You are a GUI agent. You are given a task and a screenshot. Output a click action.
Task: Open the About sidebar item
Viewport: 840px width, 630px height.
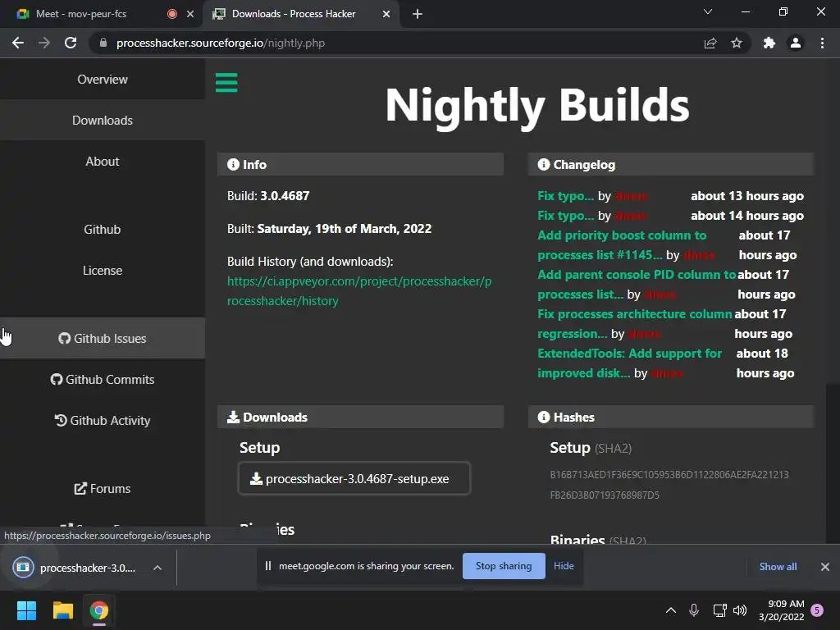(x=103, y=162)
